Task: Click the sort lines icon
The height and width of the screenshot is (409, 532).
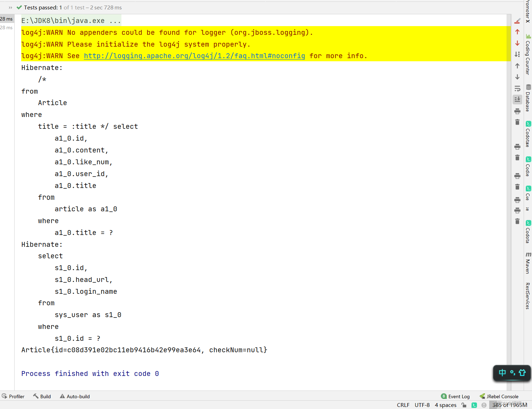Action: click(517, 54)
